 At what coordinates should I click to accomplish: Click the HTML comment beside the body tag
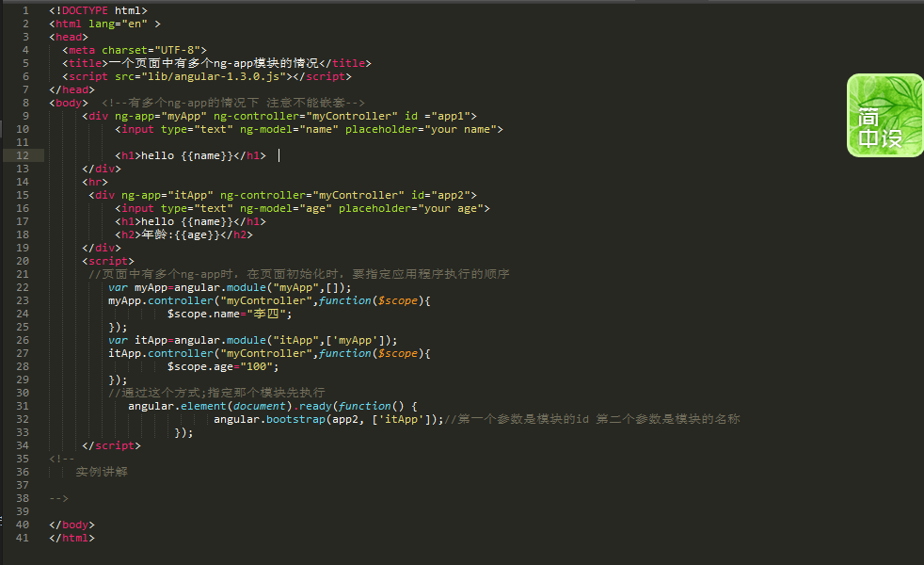tap(233, 103)
